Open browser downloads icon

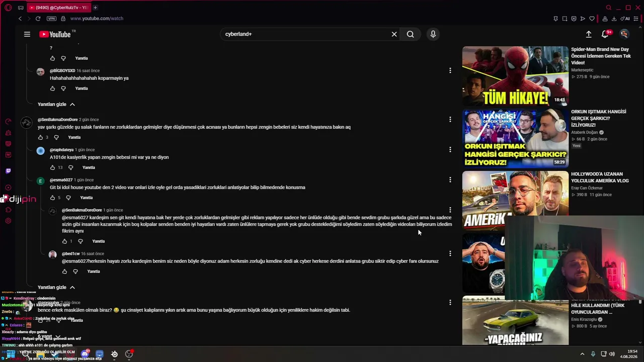click(x=614, y=19)
